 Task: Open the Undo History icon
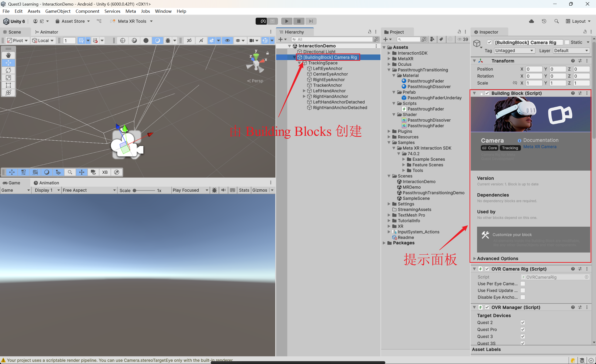[544, 21]
